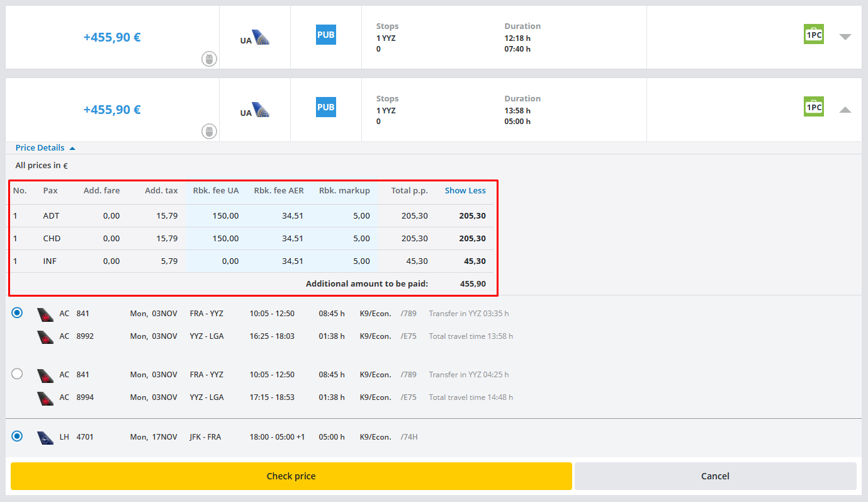The image size is (868, 502).
Task: Click the PUB fare badge in expanded offer
Action: pyautogui.click(x=325, y=107)
